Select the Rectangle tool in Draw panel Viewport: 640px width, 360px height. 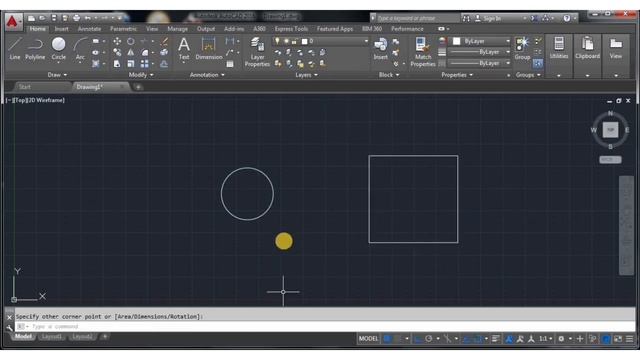(x=96, y=41)
